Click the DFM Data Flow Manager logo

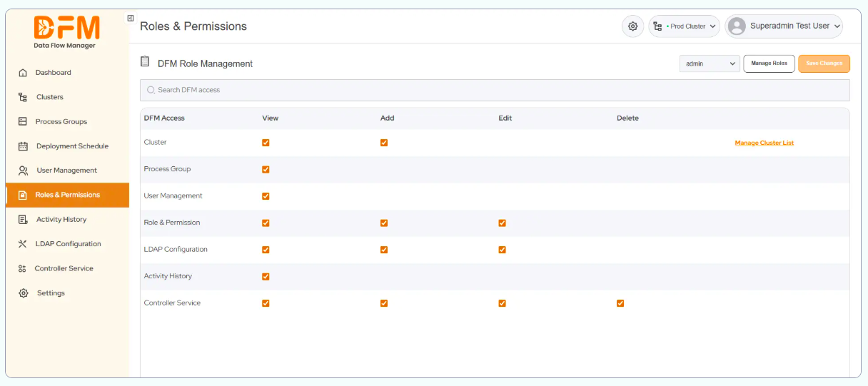click(66, 32)
